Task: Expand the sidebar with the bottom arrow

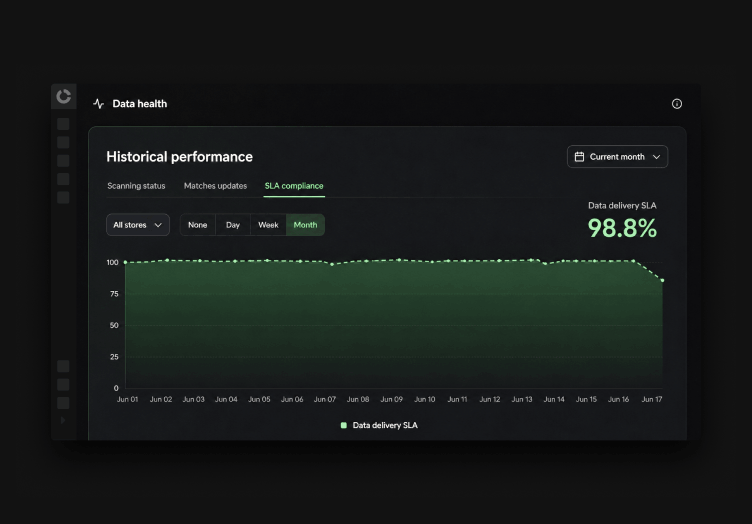Action: pyautogui.click(x=63, y=420)
